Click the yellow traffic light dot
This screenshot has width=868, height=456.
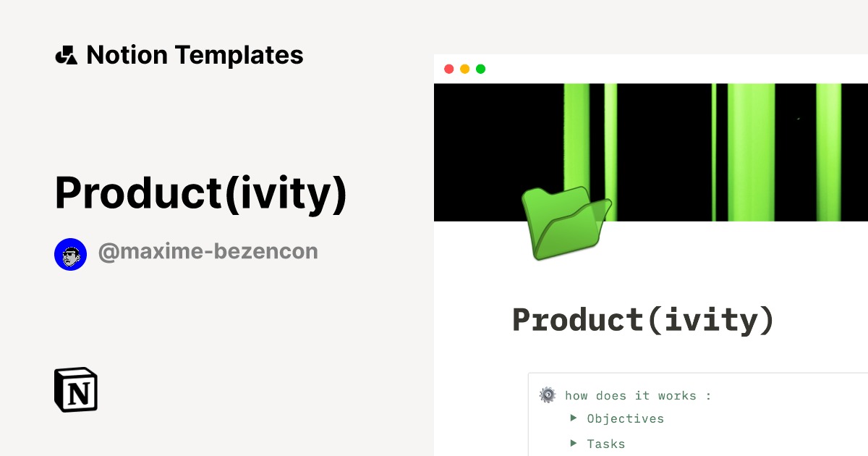(465, 69)
